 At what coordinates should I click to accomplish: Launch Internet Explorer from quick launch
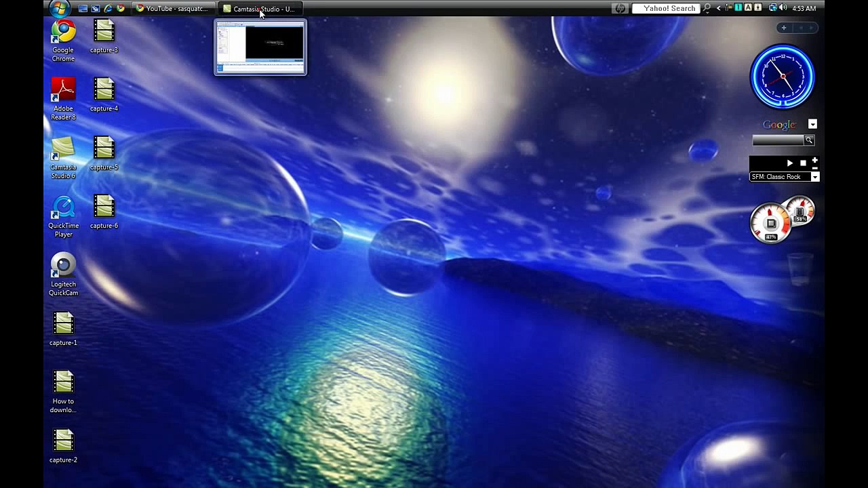[108, 9]
